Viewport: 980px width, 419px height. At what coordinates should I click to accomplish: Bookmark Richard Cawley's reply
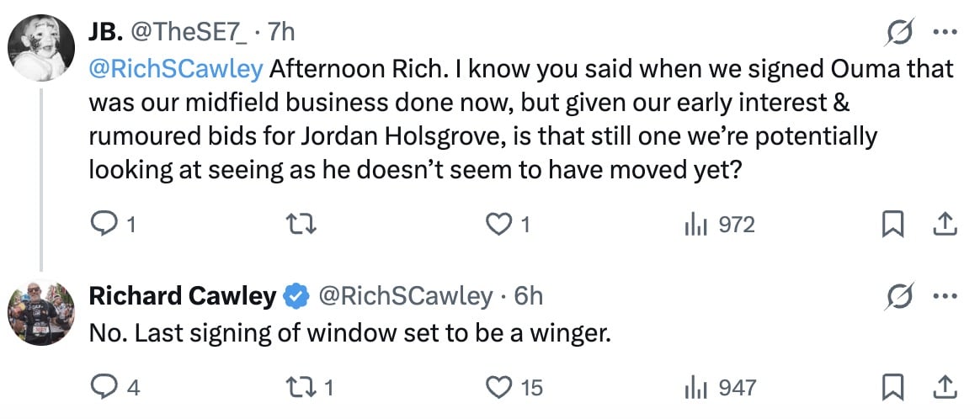pyautogui.click(x=893, y=389)
